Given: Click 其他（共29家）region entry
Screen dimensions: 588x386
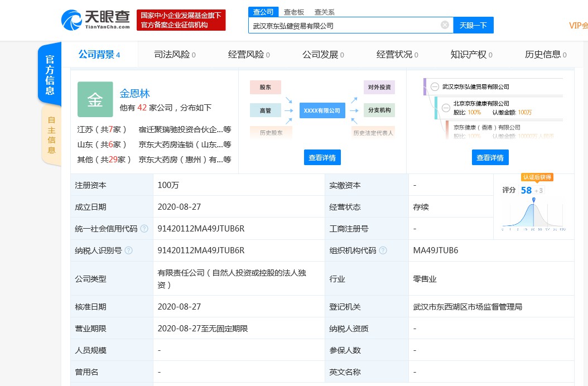Looking at the screenshot, I should (x=104, y=160).
